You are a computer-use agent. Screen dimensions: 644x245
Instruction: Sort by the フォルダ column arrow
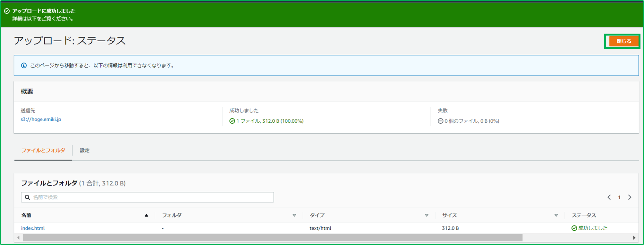pyautogui.click(x=294, y=215)
